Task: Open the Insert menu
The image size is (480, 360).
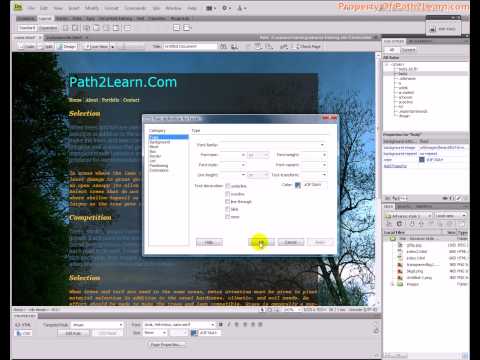Action: (x=74, y=8)
